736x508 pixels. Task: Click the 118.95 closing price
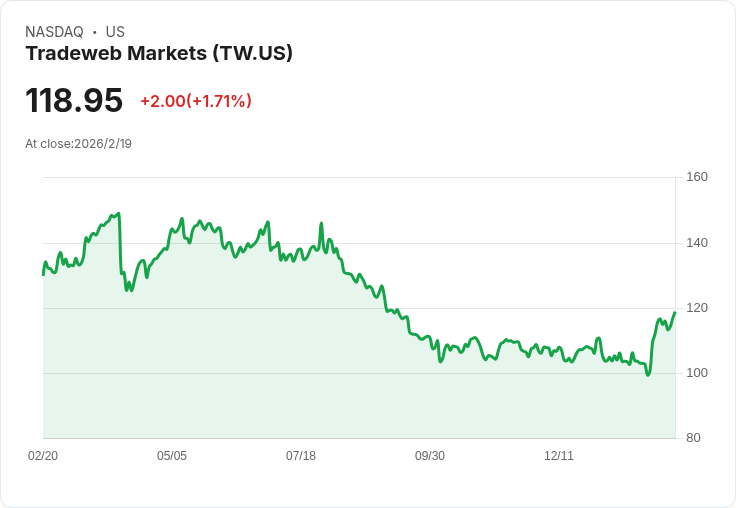point(74,101)
